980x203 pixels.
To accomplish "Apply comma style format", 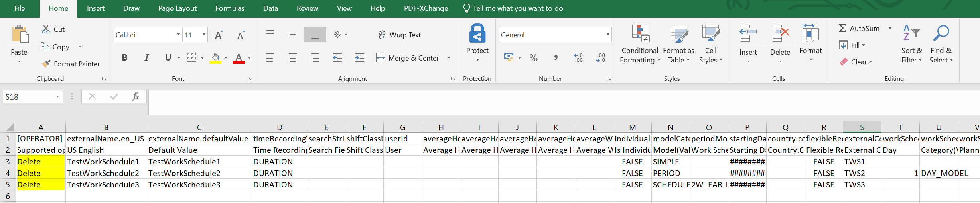I will (x=556, y=58).
